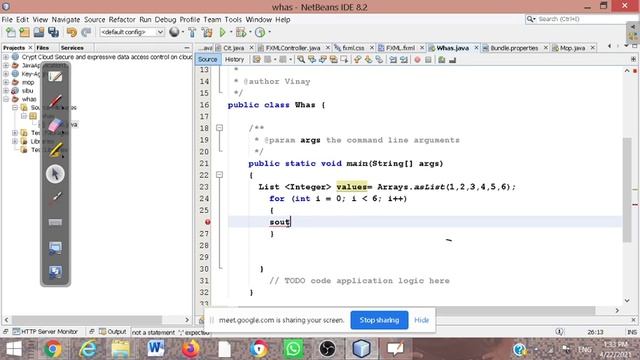Select the red pen annotation tool
This screenshot has height=360, width=640.
coord(56,101)
